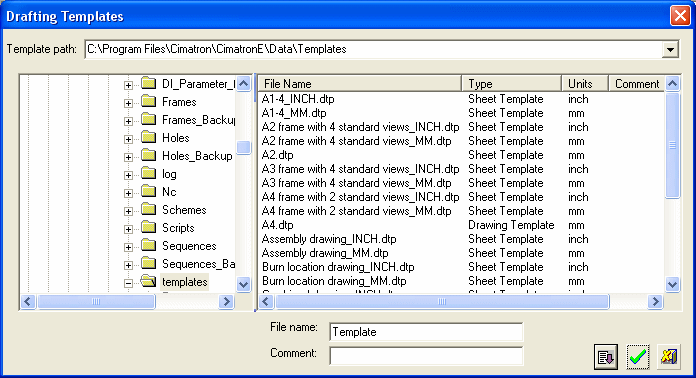Screen dimensions: 696x378
Task: Select the Frames_Backup tree item label
Action: (198, 120)
